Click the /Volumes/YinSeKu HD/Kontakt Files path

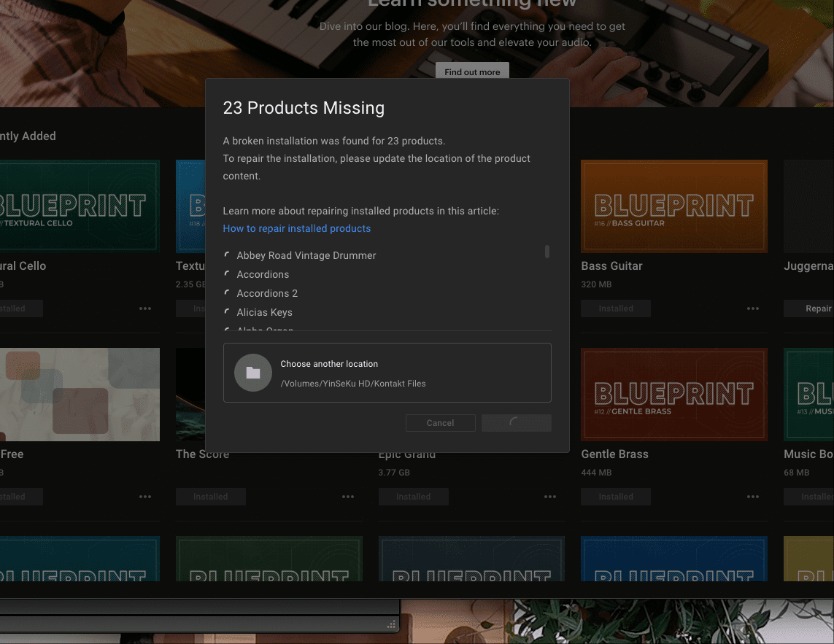coord(353,384)
